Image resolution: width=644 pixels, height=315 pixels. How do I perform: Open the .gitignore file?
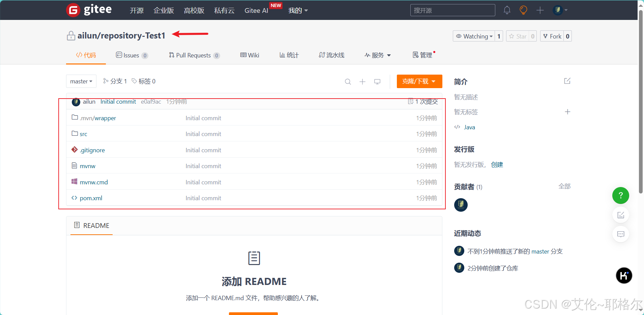[x=92, y=150]
